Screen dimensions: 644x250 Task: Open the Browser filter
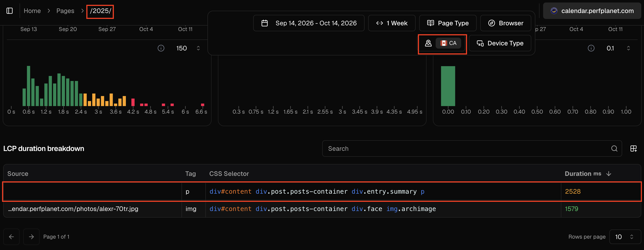pos(506,23)
